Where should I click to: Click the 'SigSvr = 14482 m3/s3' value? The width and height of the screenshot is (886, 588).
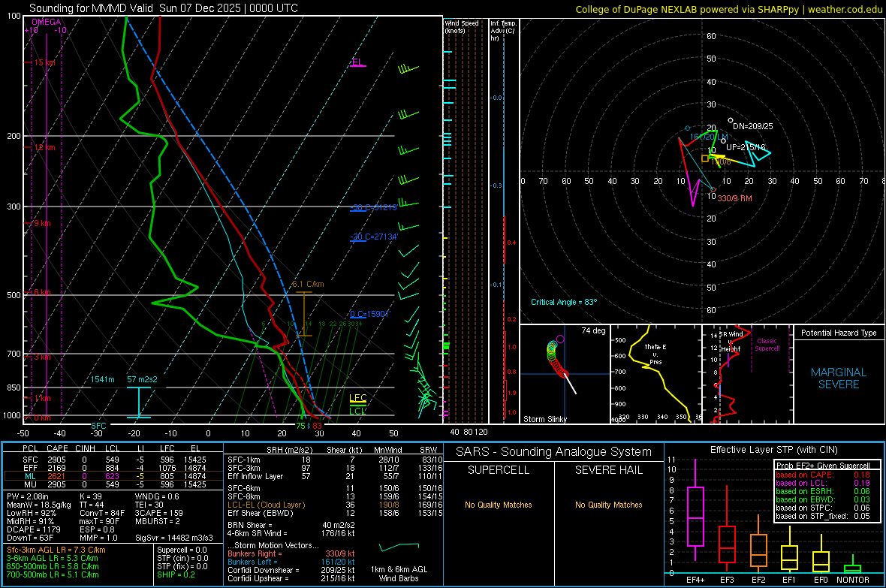(174, 538)
